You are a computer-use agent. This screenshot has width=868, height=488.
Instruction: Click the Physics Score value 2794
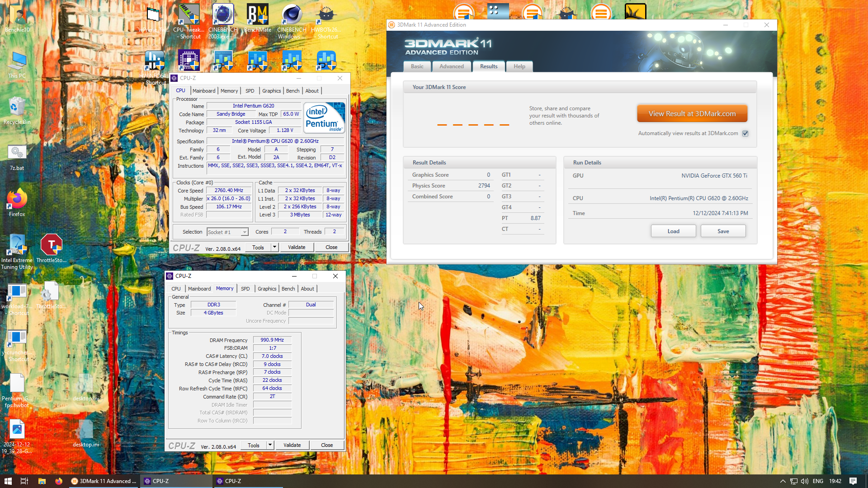click(x=484, y=186)
